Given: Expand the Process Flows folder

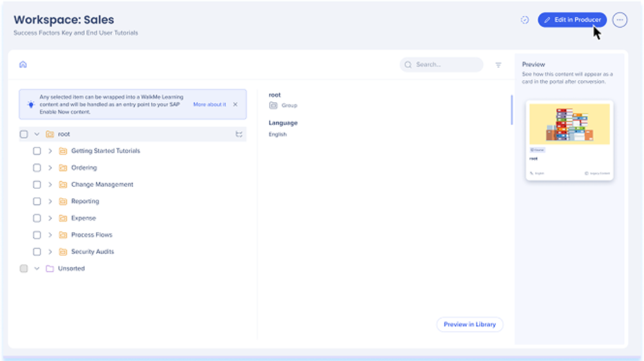Looking at the screenshot, I should tap(50, 235).
